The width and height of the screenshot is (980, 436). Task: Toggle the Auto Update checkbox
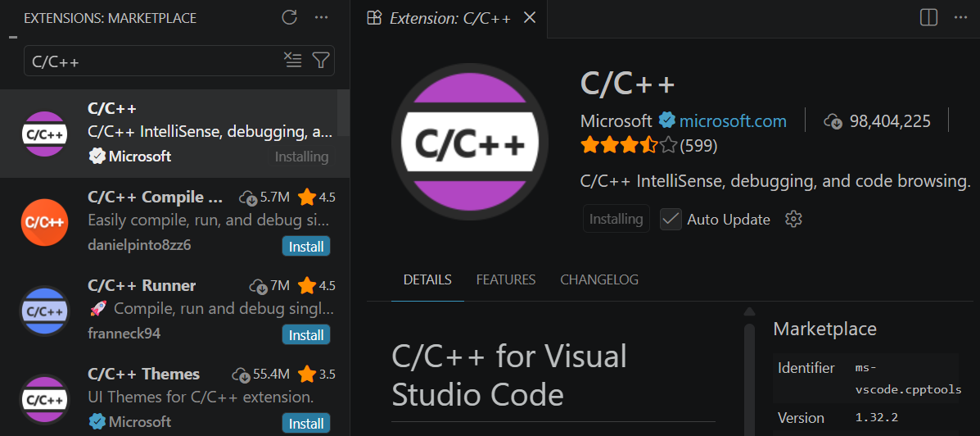671,220
